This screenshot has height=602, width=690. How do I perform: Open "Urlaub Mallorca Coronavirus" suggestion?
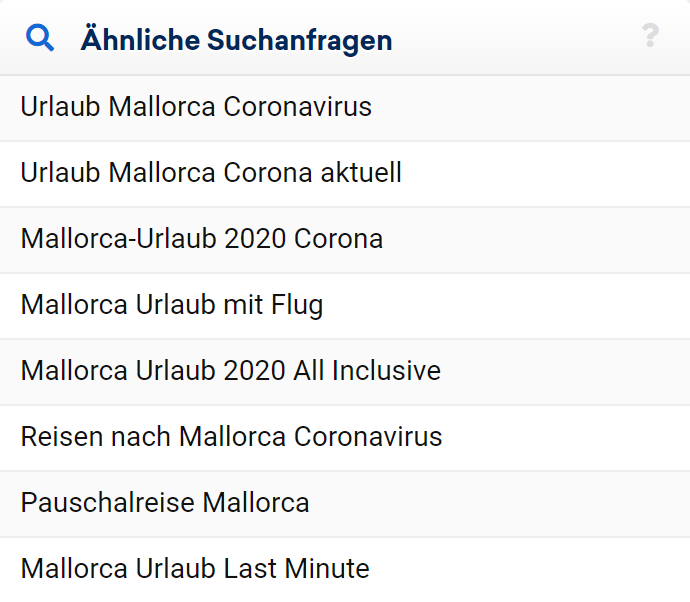tap(196, 107)
